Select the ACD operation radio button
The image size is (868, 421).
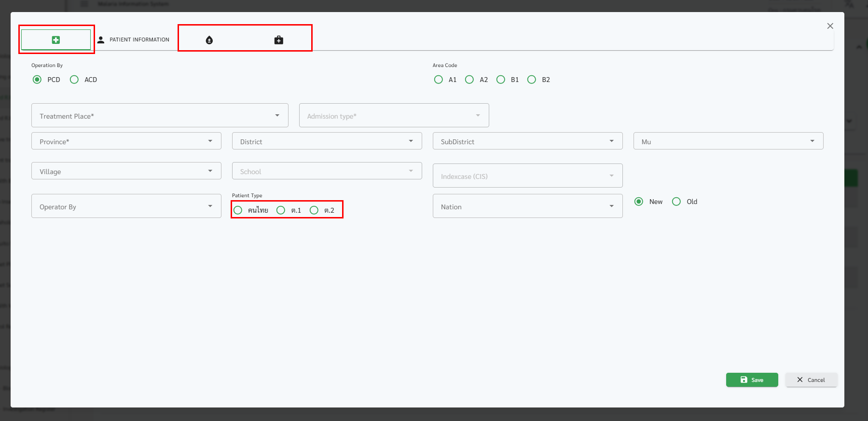[74, 80]
